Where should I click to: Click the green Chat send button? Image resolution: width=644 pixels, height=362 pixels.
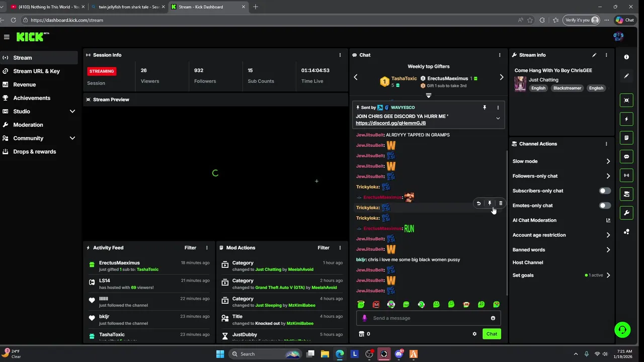point(492,334)
